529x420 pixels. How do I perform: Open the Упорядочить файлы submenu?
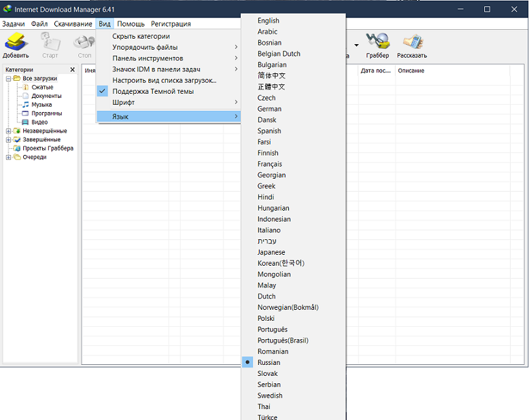click(169, 47)
